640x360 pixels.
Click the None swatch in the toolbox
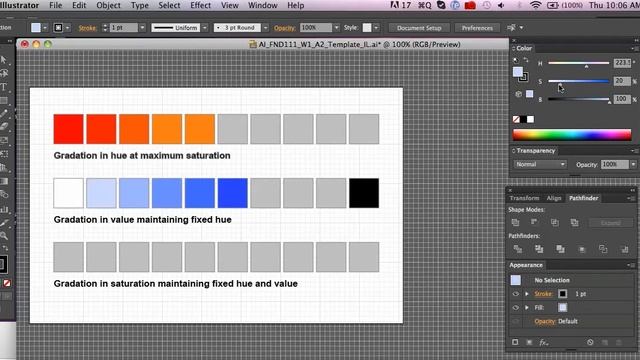pyautogui.click(x=7, y=283)
